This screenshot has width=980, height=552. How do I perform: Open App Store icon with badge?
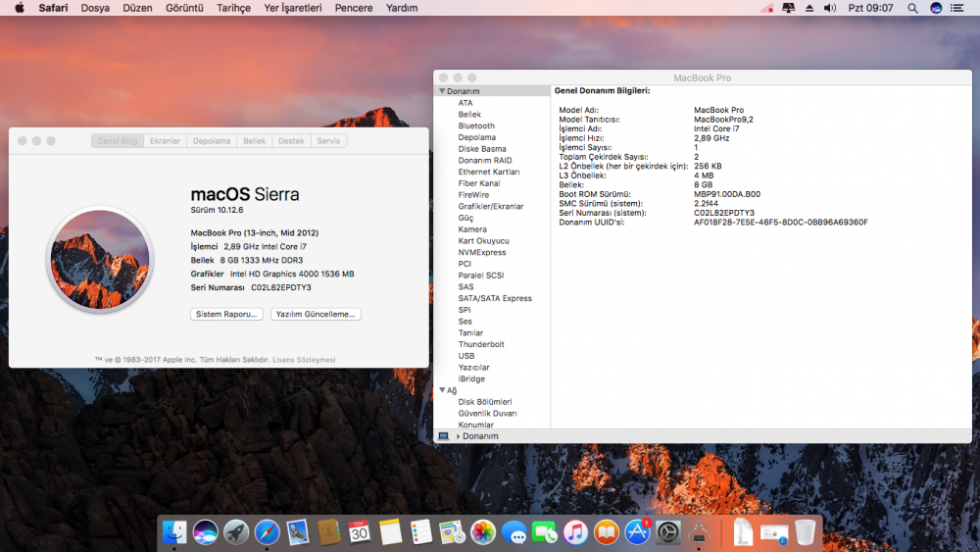(638, 532)
